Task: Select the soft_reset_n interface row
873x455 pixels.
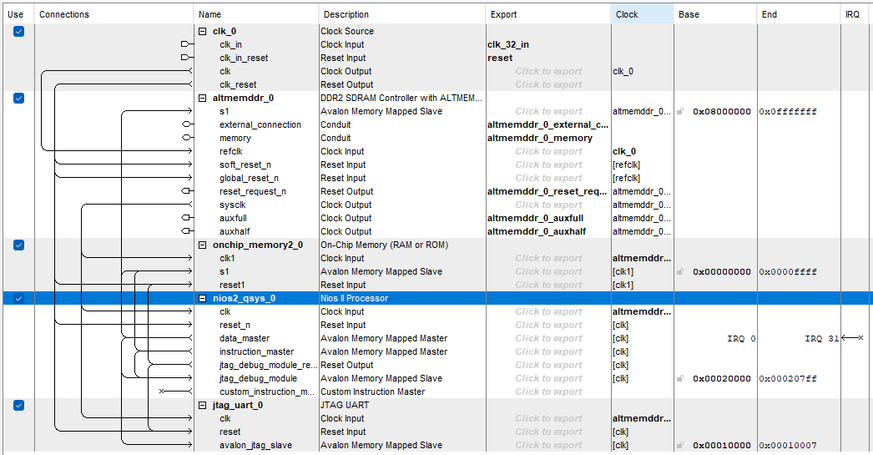Action: [245, 165]
